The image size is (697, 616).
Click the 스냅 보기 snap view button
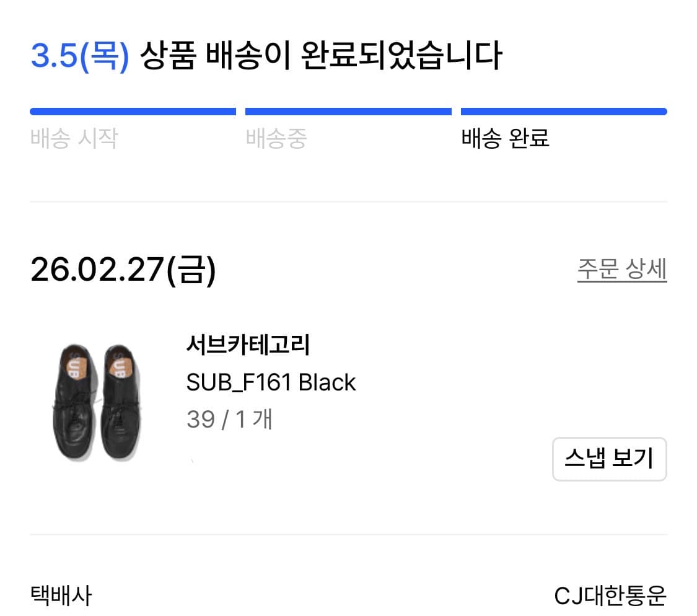tap(609, 459)
